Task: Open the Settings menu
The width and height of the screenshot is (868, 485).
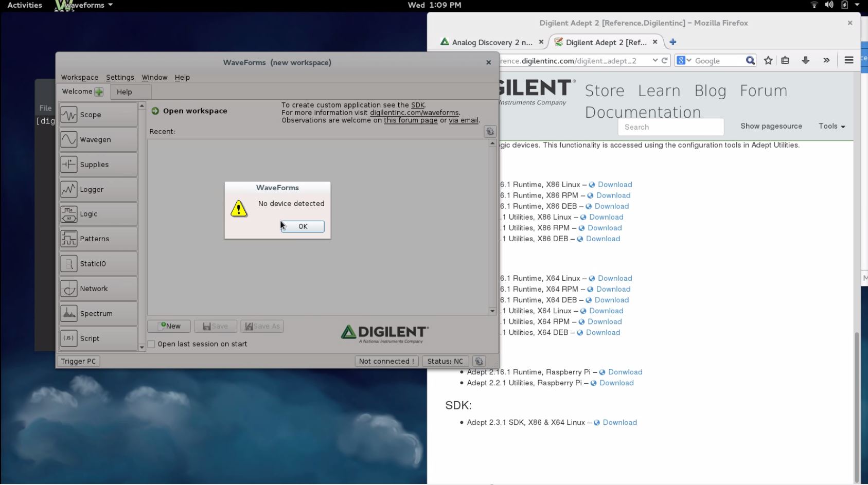Action: pos(120,77)
